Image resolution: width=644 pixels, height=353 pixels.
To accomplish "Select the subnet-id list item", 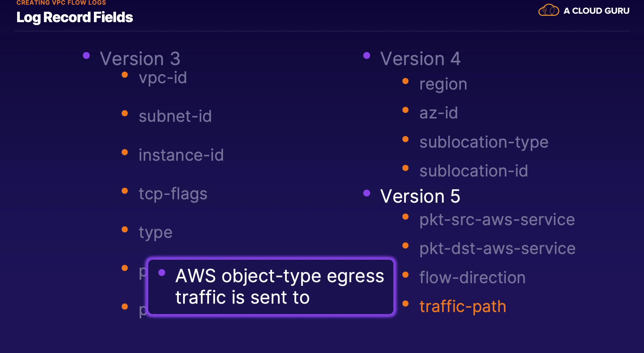I will 175,116.
